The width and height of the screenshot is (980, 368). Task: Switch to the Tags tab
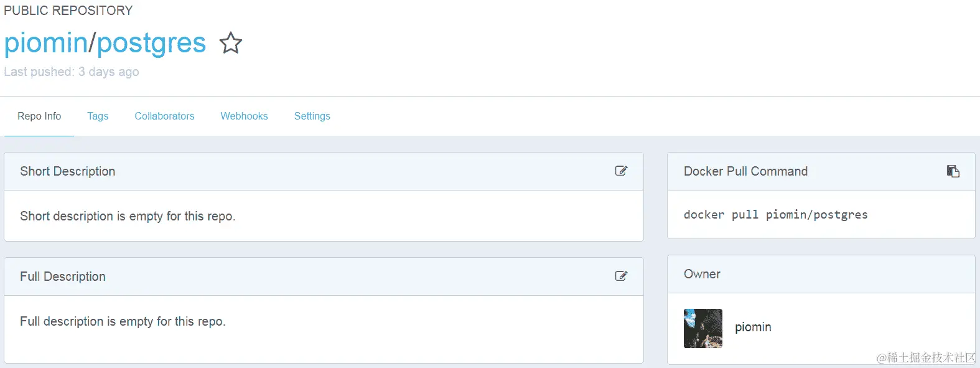coord(98,116)
